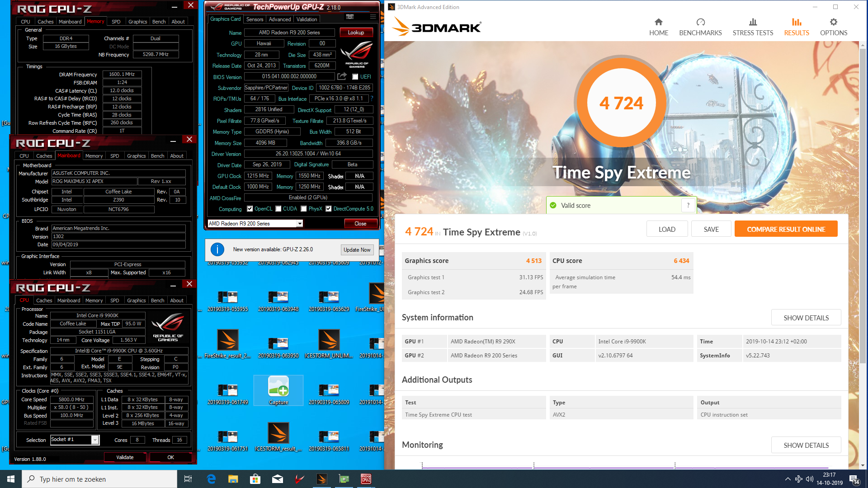Click the Windows Start button
Image resolution: width=868 pixels, height=488 pixels.
(11, 479)
